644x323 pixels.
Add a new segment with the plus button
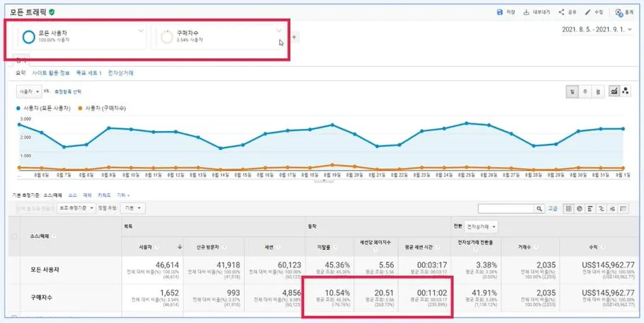click(x=294, y=38)
